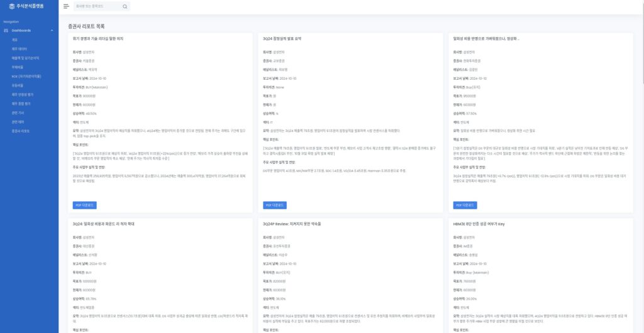644x333 pixels.
Task: Click the card title 3Q24P Review: 지켜지지 못한 약속들
Action: (292, 224)
